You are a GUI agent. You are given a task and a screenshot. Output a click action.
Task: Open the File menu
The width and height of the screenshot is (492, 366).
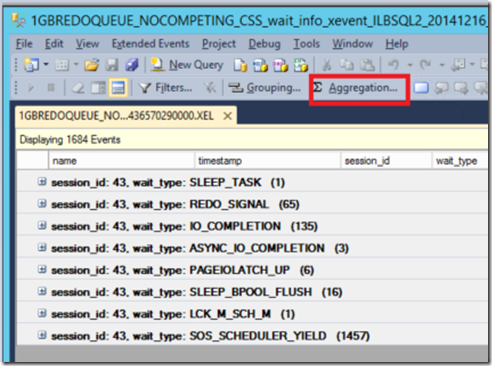tap(24, 44)
